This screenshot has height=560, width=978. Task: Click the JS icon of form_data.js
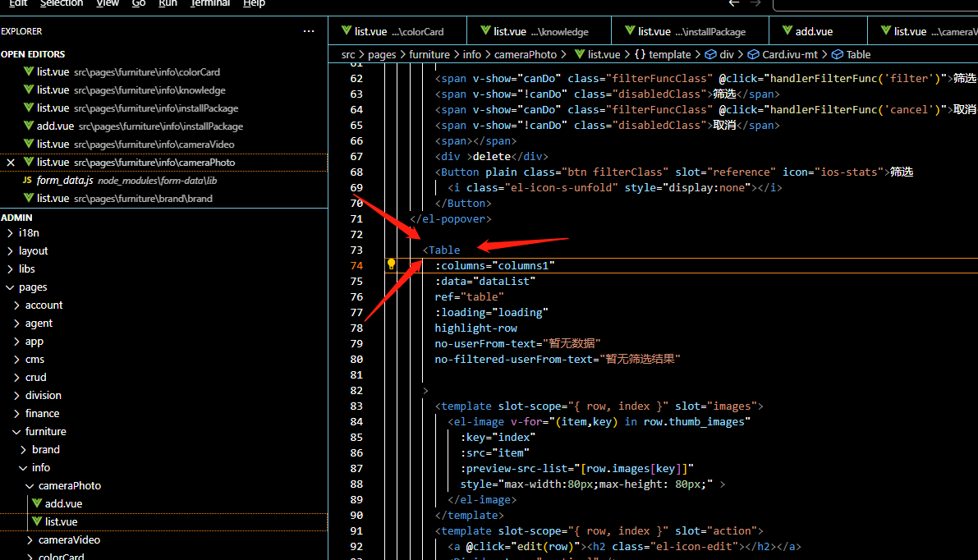(x=27, y=181)
